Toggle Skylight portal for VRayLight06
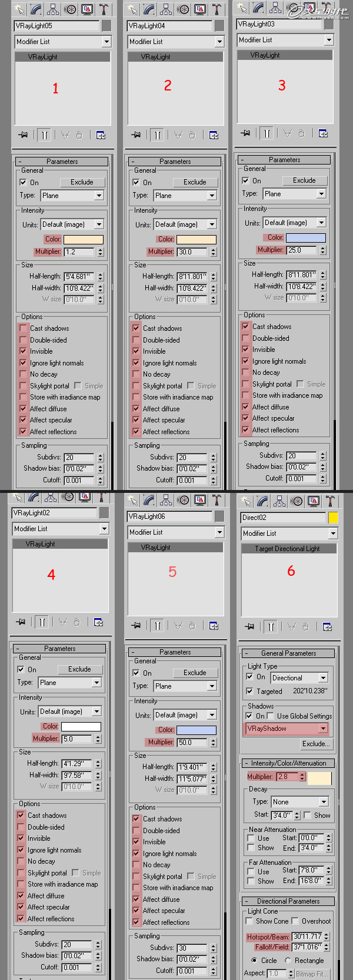 coord(136,877)
